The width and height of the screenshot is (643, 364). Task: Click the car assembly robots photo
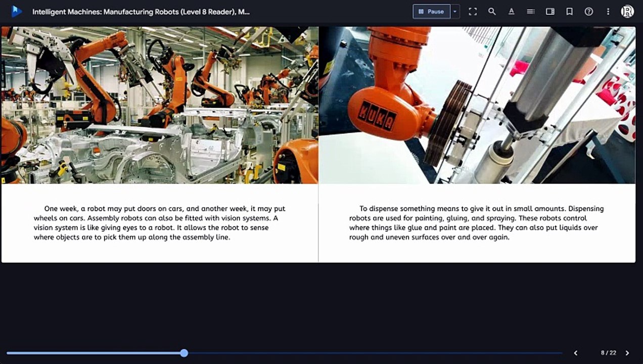[160, 105]
